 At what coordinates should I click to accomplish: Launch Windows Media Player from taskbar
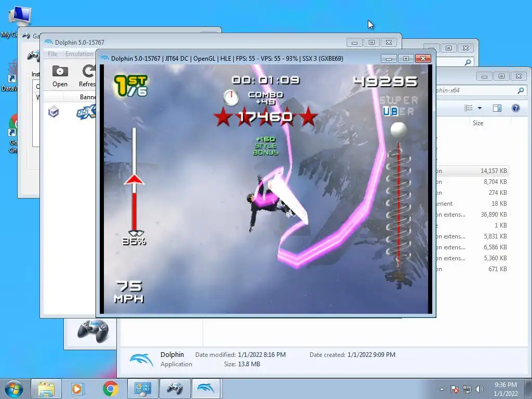coord(77,389)
